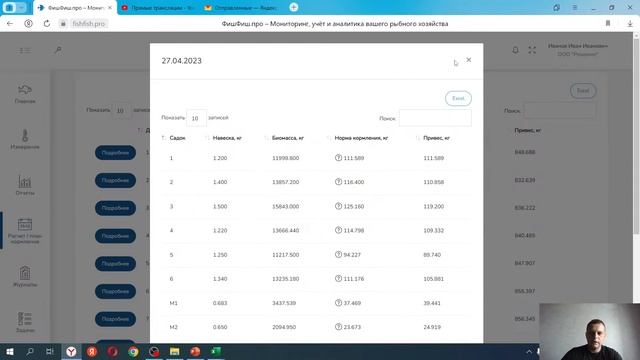Bookmark this page with bookmark icon

[x=608, y=24]
